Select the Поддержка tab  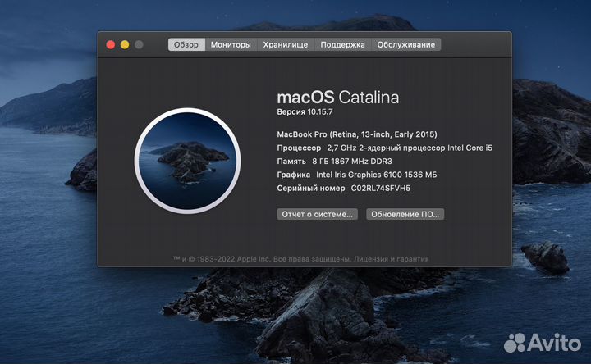point(342,44)
